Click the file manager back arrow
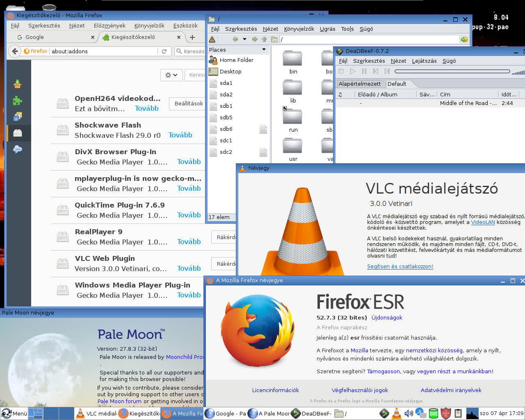The width and height of the screenshot is (525, 420). 235,39
